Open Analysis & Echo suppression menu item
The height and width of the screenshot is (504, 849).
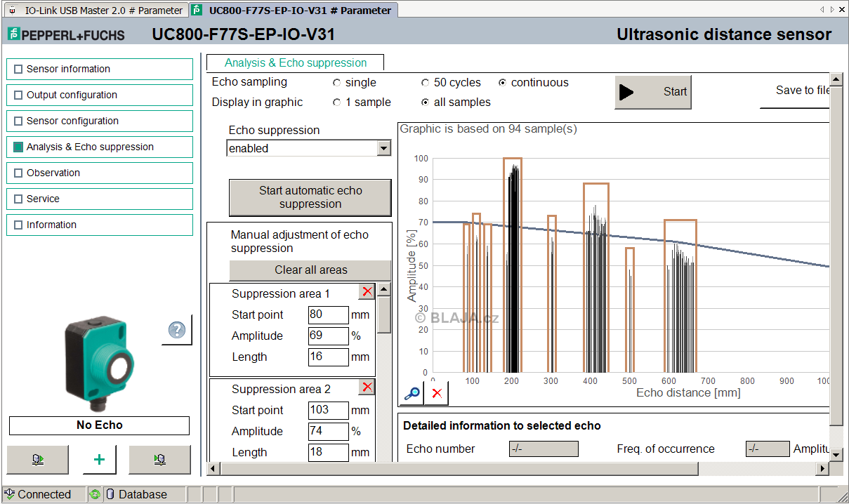100,147
